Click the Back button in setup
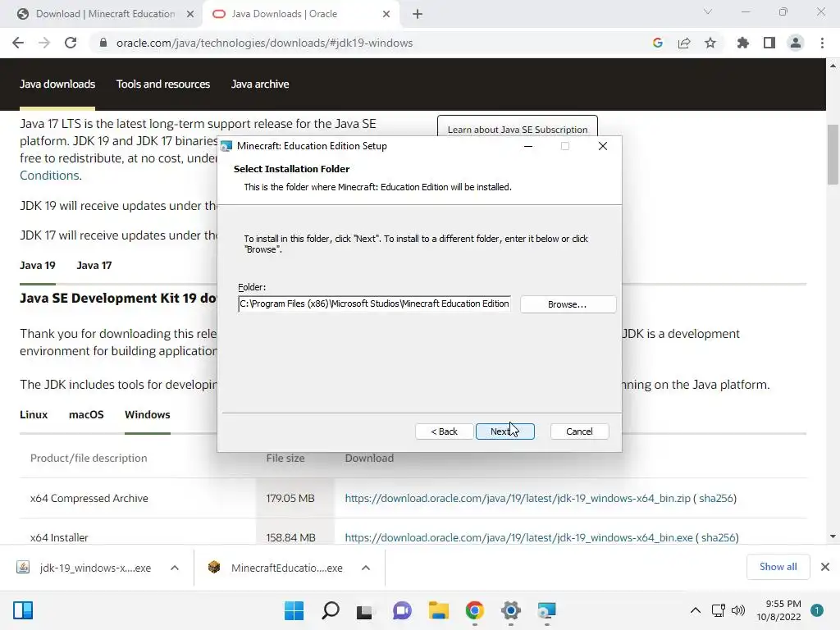Viewport: 840px width, 630px height. [444, 431]
